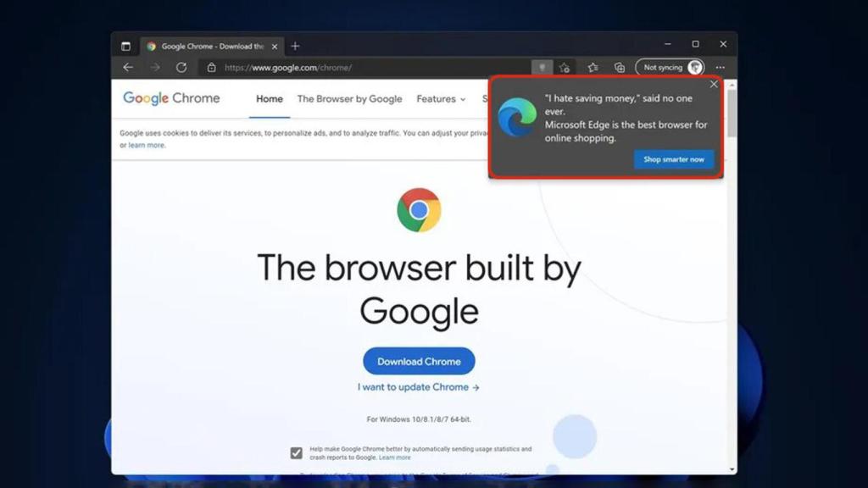
Task: Click inside the address bar
Action: (x=339, y=67)
